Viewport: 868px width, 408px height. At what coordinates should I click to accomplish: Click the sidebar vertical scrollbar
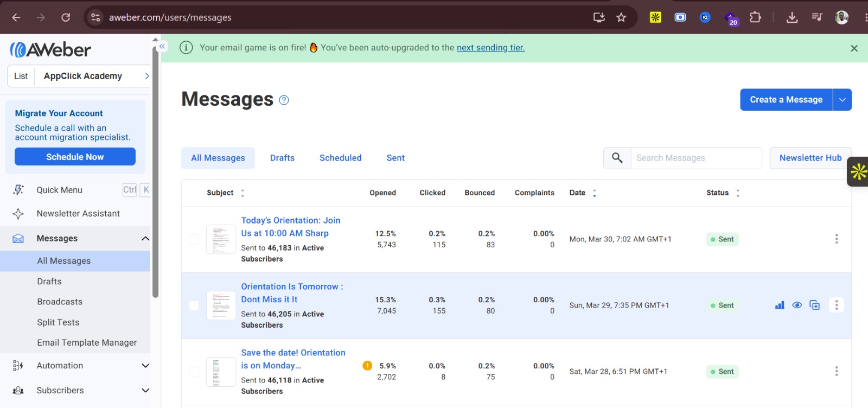(156, 171)
